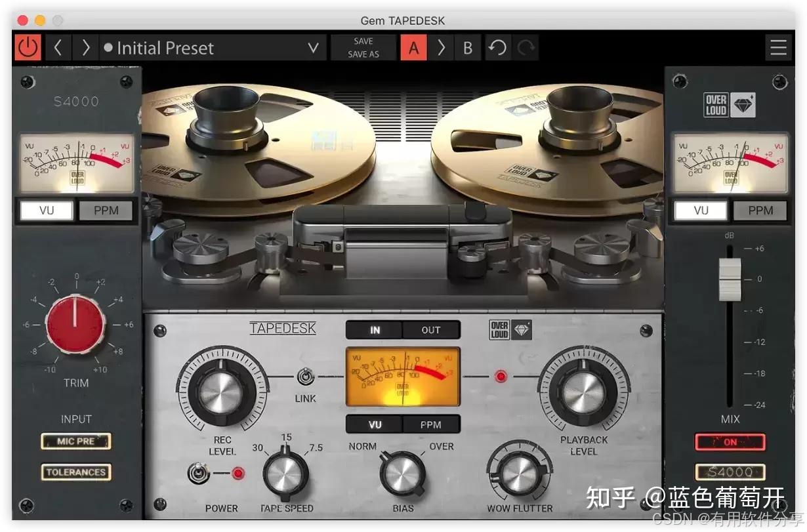This screenshot has width=807, height=532.
Task: Close the window with red button
Action: [22, 20]
